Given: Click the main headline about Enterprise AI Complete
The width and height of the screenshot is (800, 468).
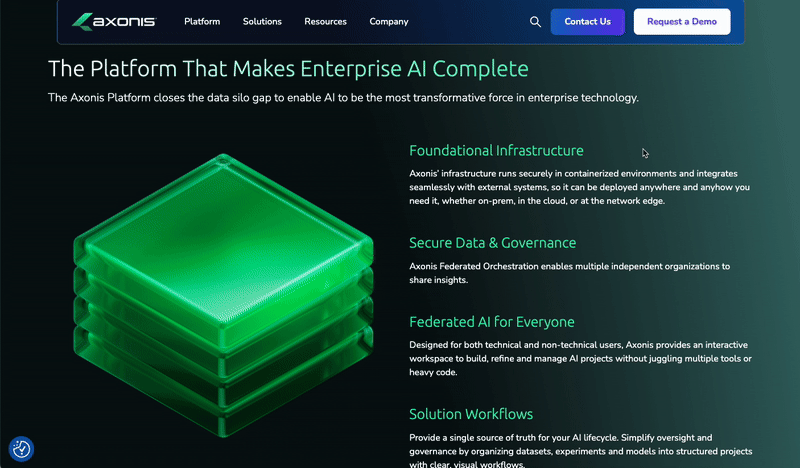Looking at the screenshot, I should pos(288,69).
